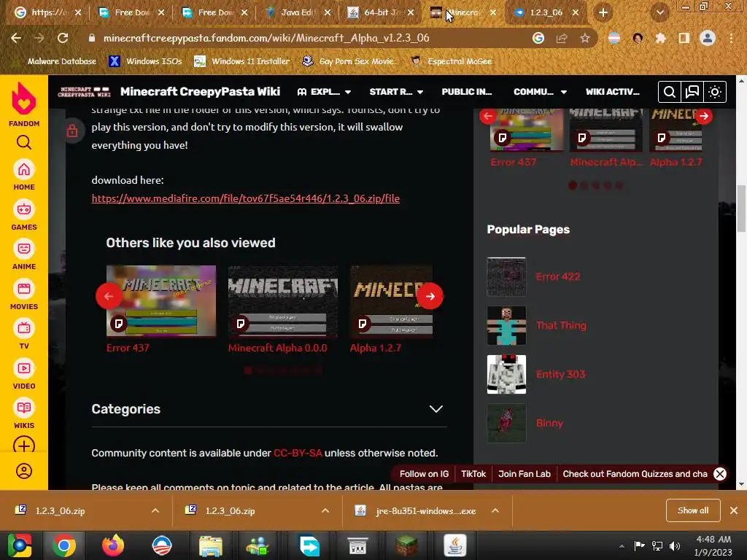Toggle the light/dark theme icon

coord(715,92)
